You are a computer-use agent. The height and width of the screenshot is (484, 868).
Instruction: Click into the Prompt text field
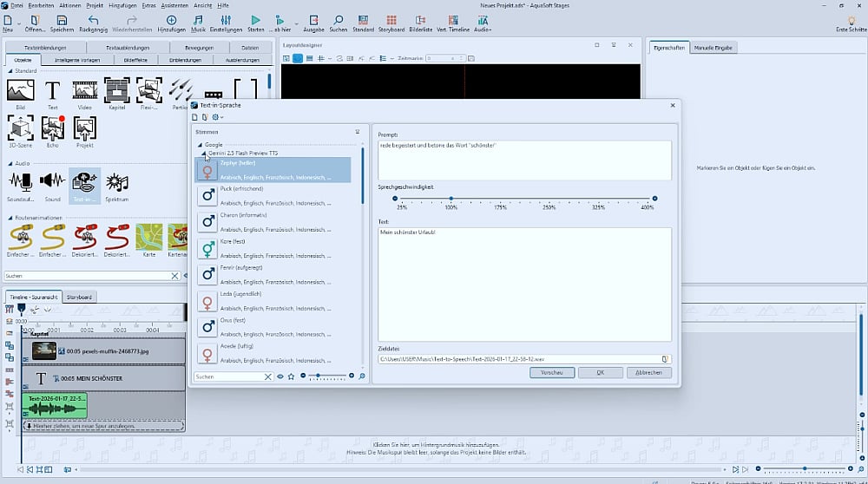pos(523,160)
